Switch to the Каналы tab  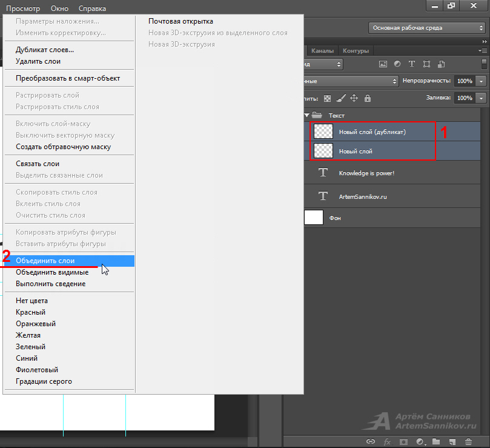(322, 51)
